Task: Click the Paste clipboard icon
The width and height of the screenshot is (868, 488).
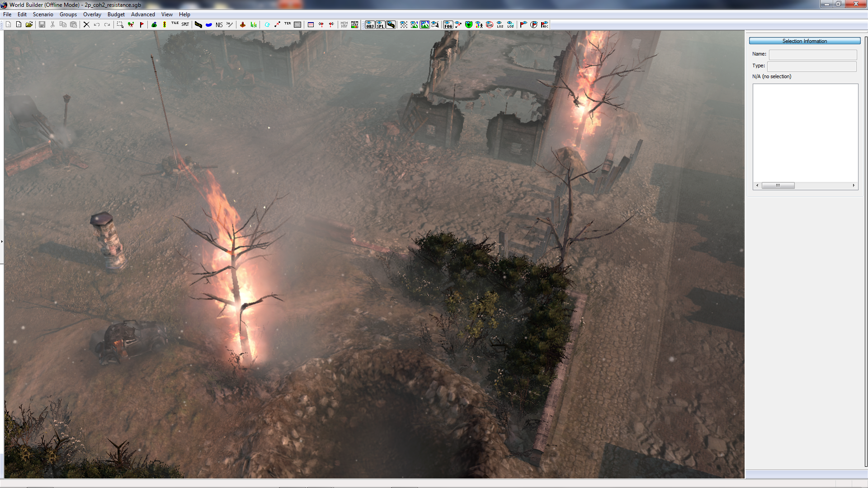Action: 73,24
